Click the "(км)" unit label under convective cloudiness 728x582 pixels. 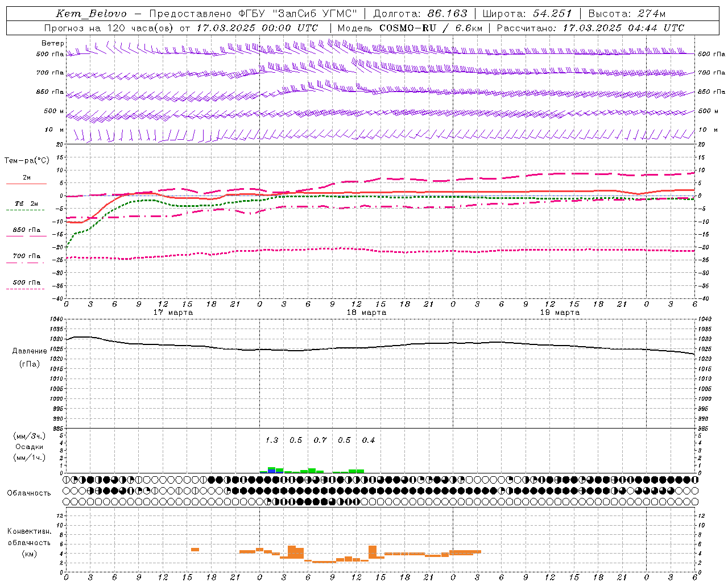click(30, 554)
